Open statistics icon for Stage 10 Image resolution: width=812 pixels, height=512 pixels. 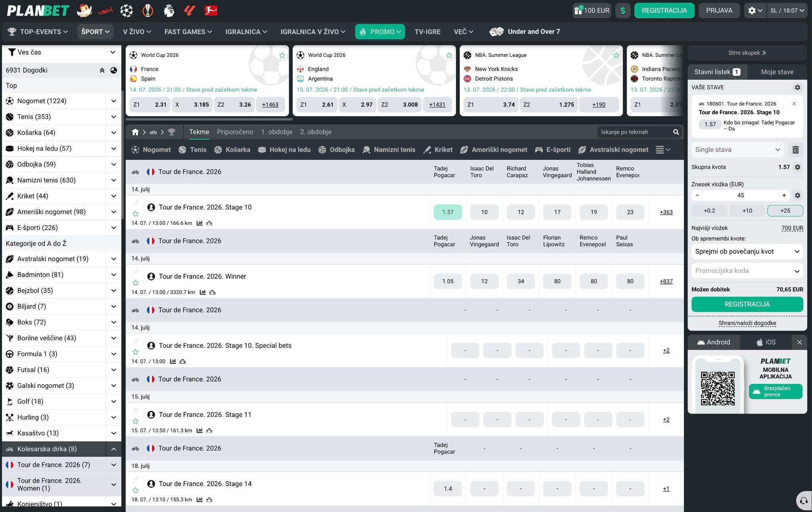pyautogui.click(x=199, y=223)
